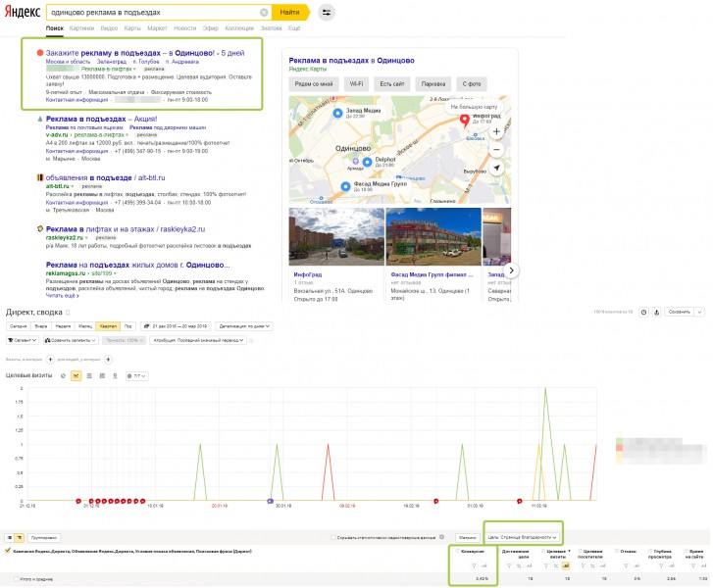Screen dimensions: 713x588
Task: Click the Яндекс logo
Action: (x=23, y=13)
